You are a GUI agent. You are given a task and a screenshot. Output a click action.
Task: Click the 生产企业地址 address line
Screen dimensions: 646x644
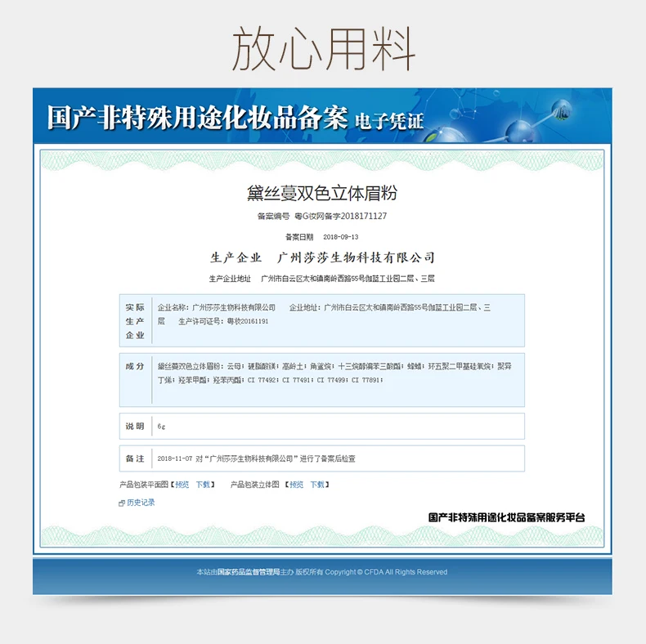click(321, 279)
